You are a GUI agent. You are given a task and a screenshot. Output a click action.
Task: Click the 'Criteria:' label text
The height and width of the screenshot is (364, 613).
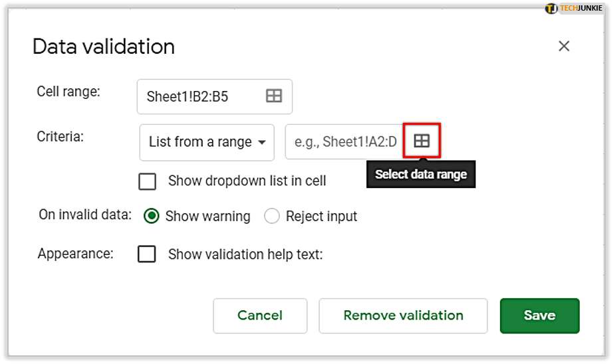tap(60, 137)
